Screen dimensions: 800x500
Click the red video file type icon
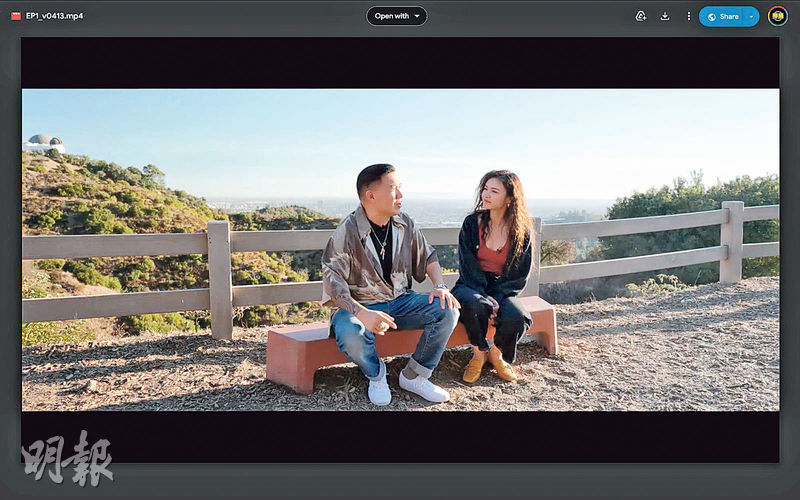tap(16, 16)
